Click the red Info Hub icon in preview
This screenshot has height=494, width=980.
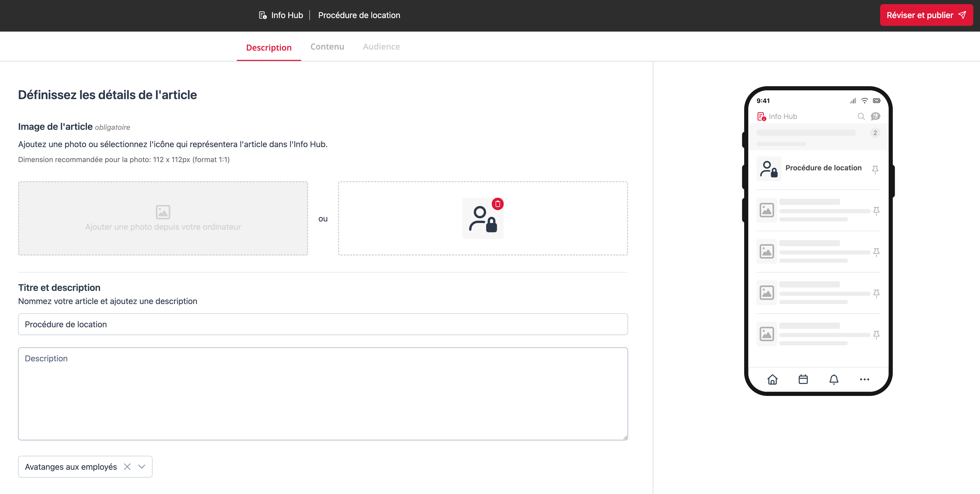[x=761, y=116]
